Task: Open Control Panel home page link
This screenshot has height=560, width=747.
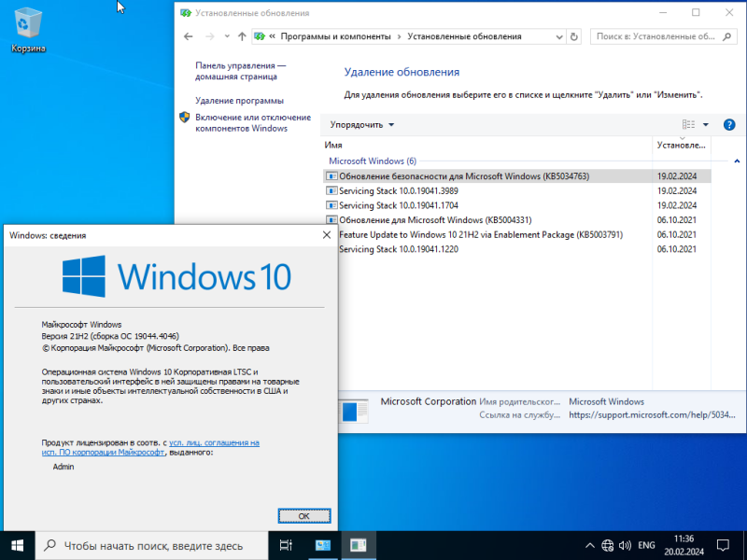Action: 241,71
